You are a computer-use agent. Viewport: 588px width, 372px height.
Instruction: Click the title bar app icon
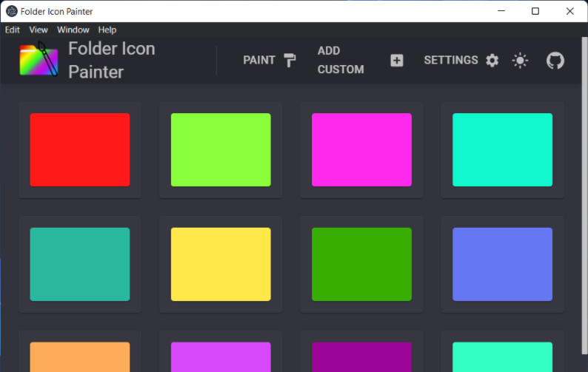click(12, 11)
